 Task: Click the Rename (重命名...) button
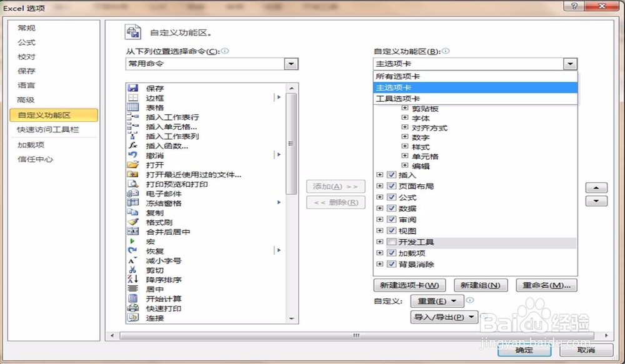point(546,285)
